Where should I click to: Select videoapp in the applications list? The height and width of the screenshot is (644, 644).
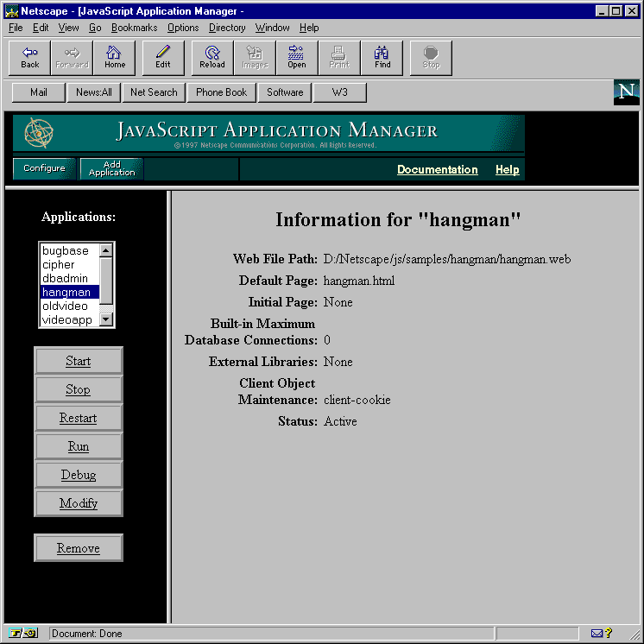pyautogui.click(x=66, y=320)
